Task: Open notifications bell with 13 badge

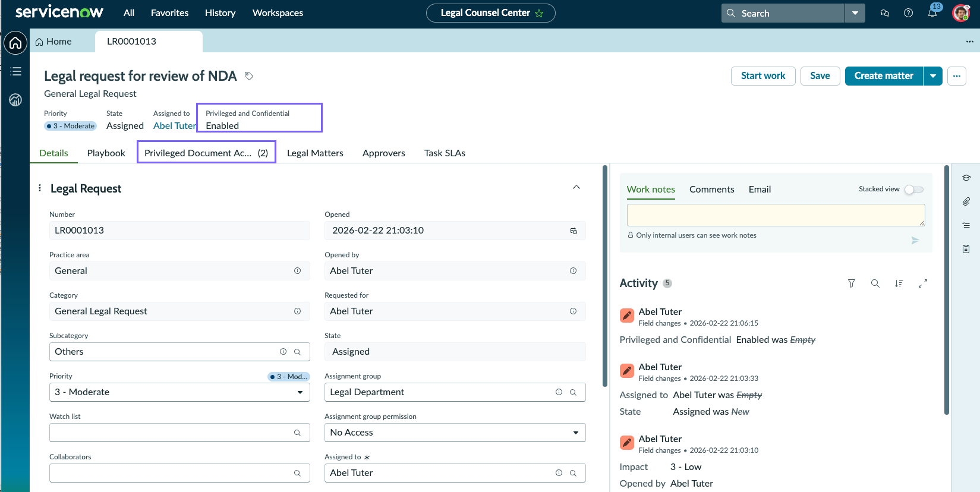Action: 932,12
